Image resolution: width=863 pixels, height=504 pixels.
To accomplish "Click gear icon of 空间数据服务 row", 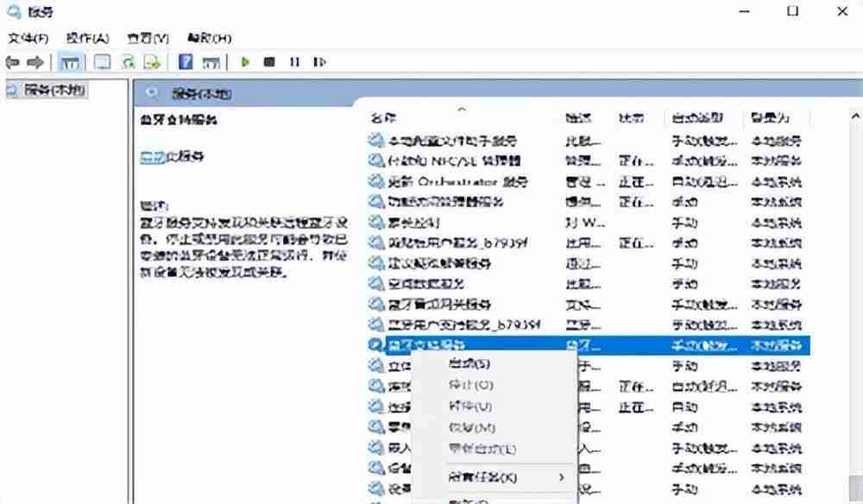I will point(376,283).
